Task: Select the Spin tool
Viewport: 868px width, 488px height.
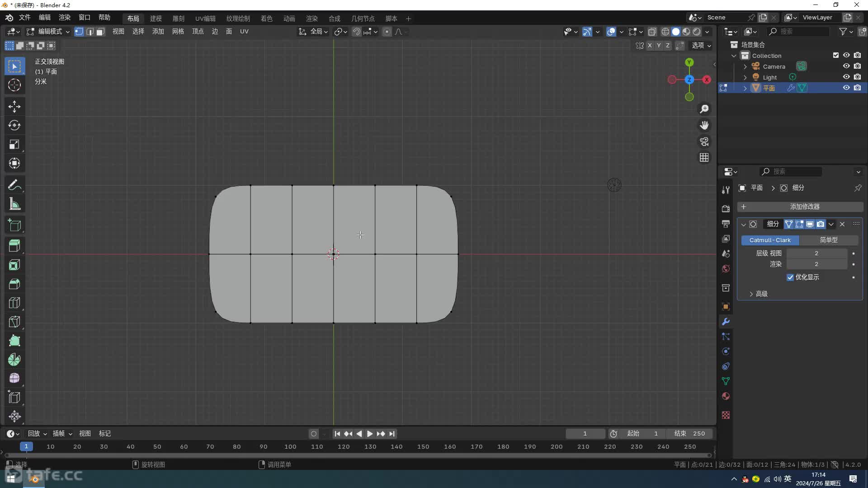Action: coord(14,360)
